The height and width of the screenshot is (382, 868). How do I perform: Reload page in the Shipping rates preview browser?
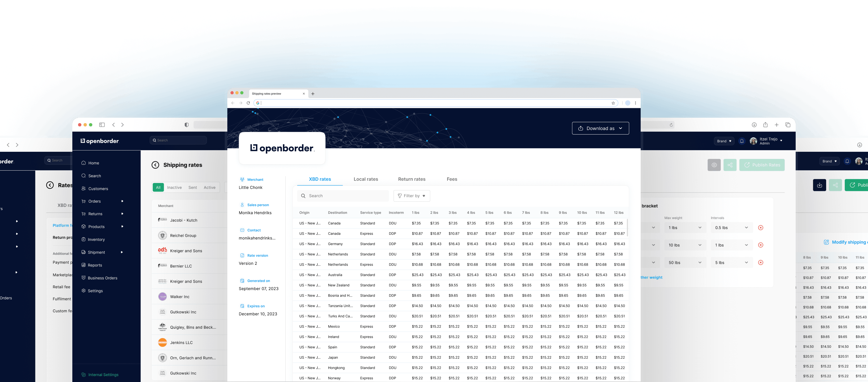[x=248, y=103]
